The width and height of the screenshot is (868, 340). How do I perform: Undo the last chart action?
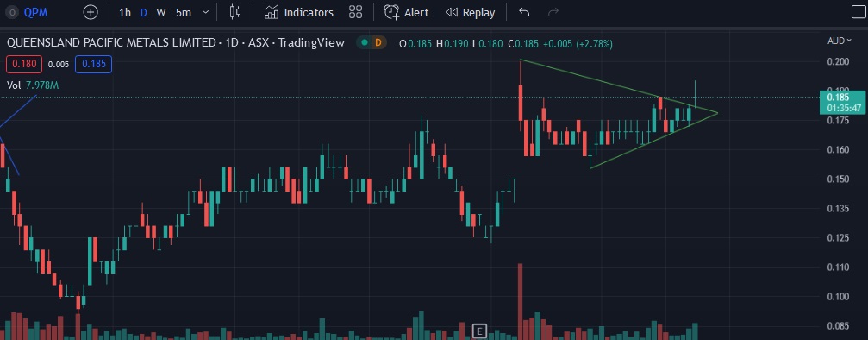pos(524,12)
